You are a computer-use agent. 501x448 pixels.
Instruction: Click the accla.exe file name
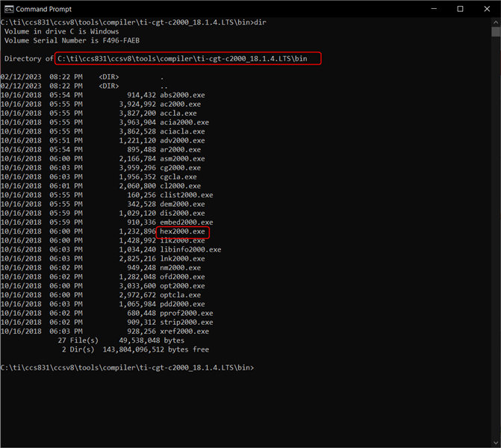pos(178,113)
